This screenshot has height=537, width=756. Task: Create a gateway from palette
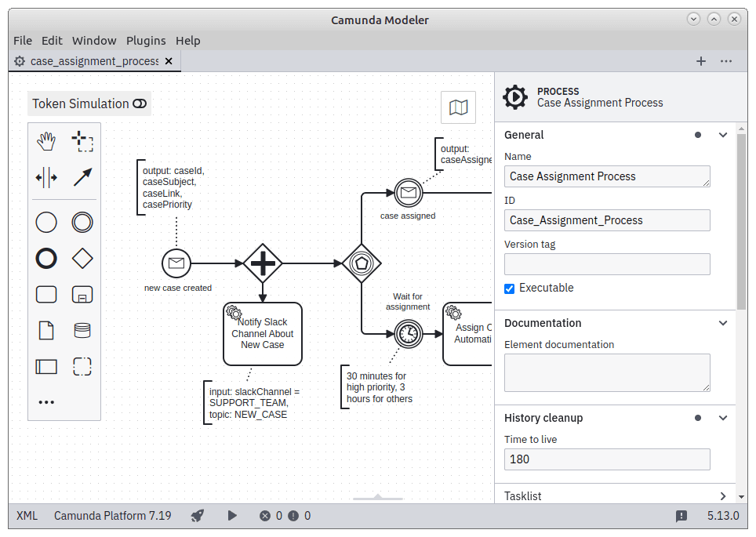[x=82, y=259]
